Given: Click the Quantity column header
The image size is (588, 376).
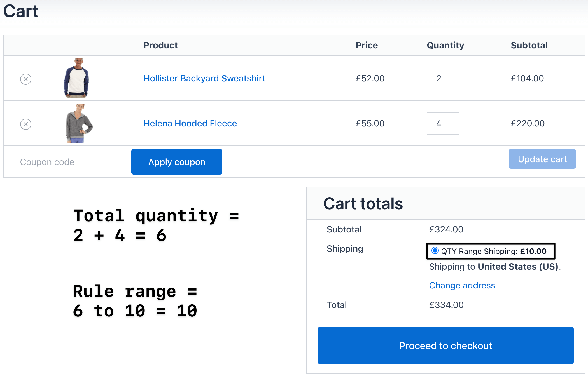Looking at the screenshot, I should click(445, 45).
